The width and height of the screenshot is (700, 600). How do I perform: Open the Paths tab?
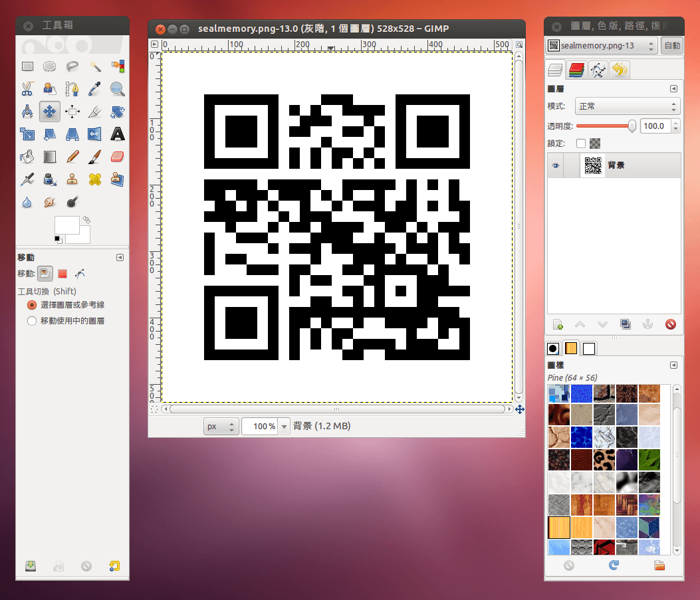tap(598, 70)
